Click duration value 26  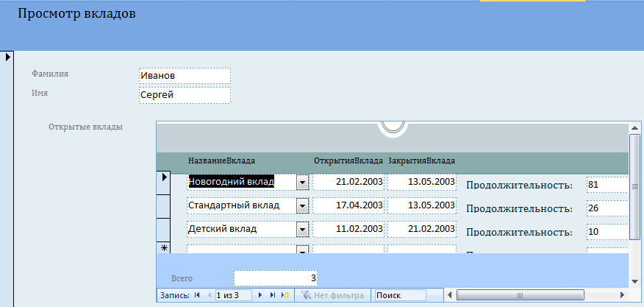coord(607,208)
